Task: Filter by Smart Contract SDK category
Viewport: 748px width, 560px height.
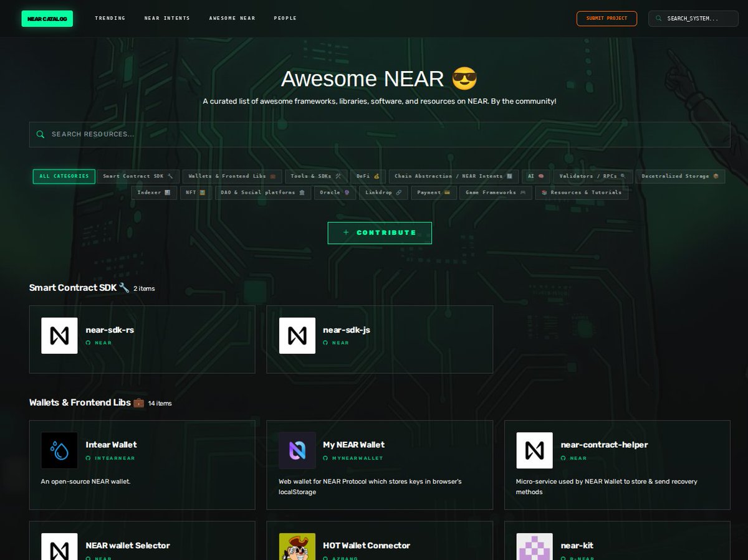Action: click(138, 176)
